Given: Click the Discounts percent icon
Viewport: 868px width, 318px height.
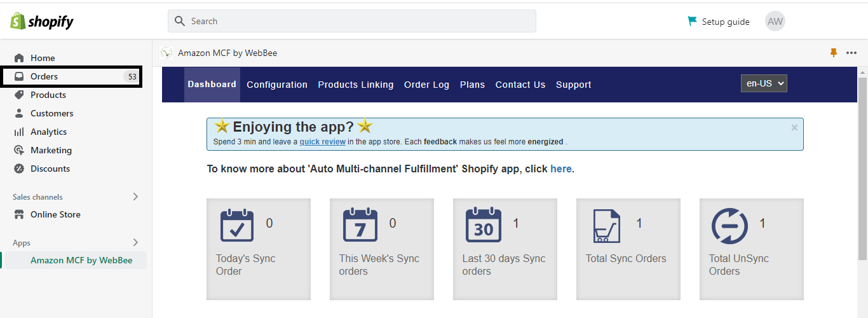Looking at the screenshot, I should point(19,169).
